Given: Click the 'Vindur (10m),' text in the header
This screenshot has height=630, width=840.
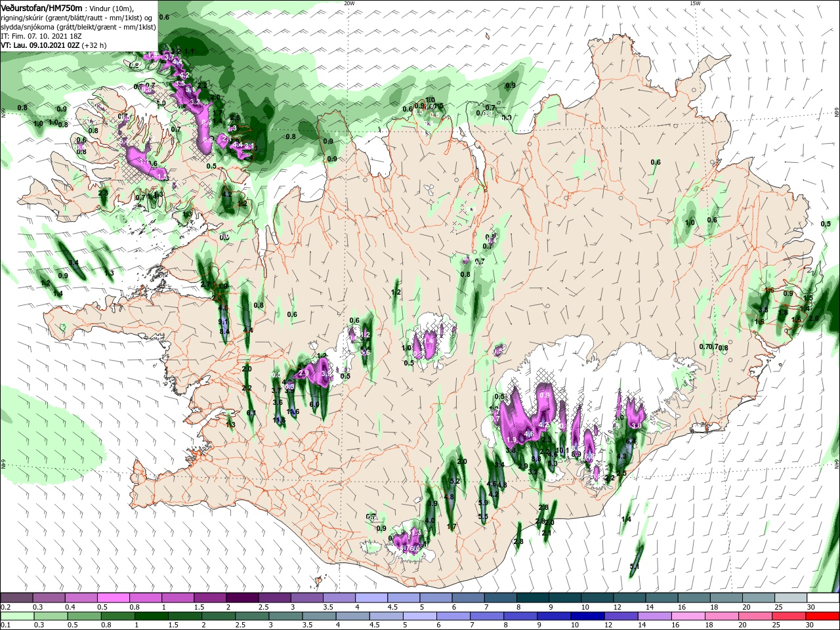Looking at the screenshot, I should (111, 8).
